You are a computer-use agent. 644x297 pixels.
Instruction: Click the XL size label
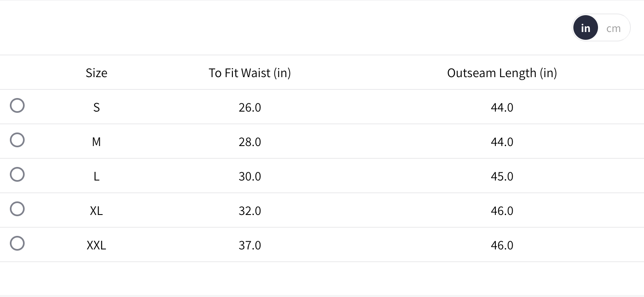pyautogui.click(x=97, y=210)
